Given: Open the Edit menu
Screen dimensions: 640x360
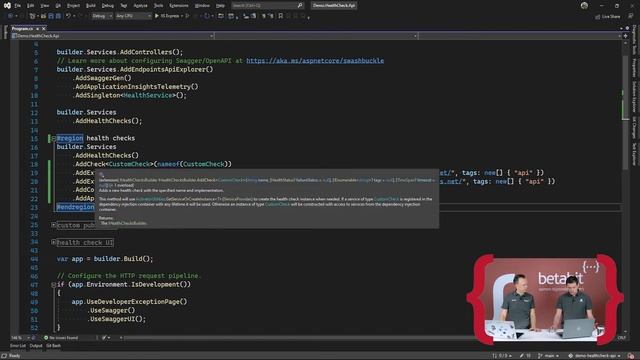Looking at the screenshot, I should point(31,6).
